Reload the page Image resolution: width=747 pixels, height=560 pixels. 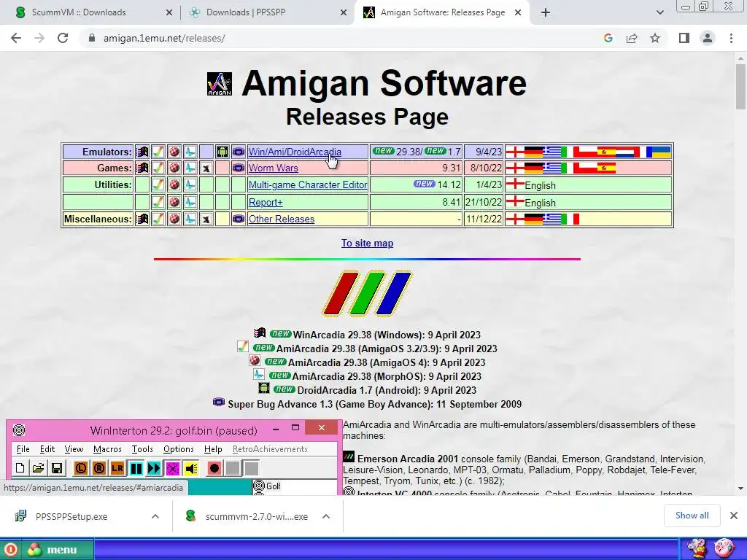(x=63, y=38)
